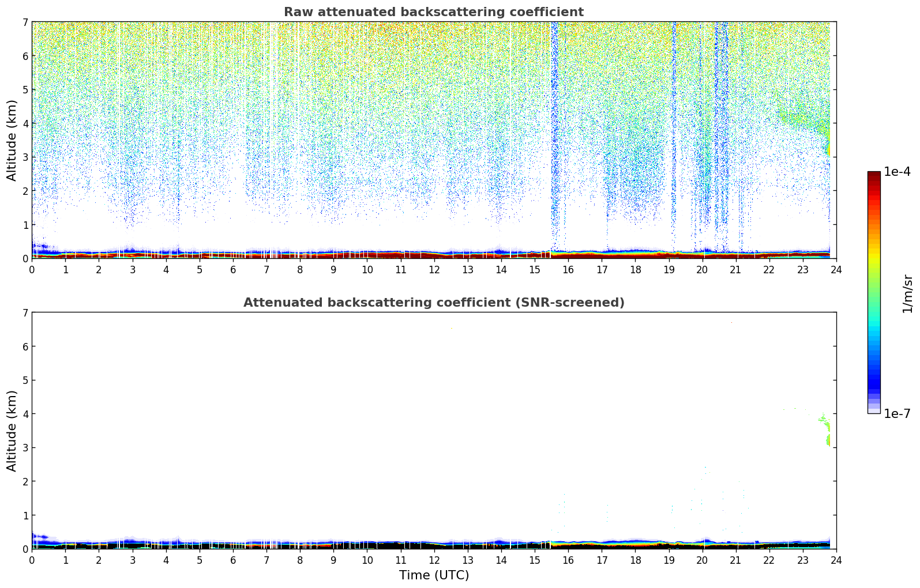This screenshot has height=588, width=920.
Task: Click the "Raw attenuated backscattering coefficient" title
Action: point(433,12)
